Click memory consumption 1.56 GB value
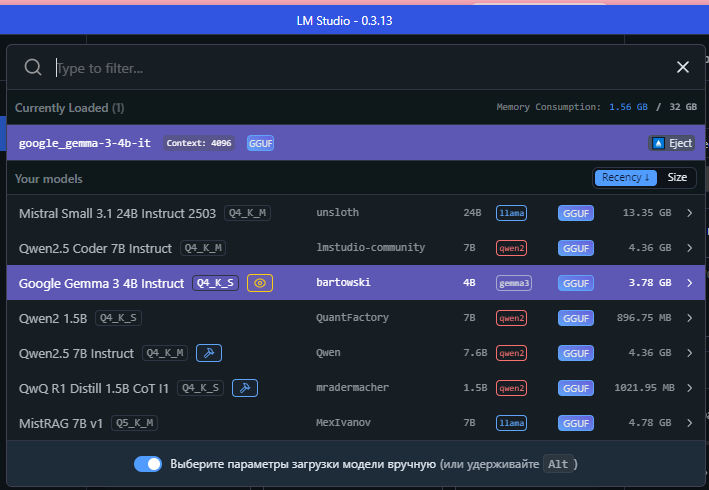 click(x=628, y=107)
